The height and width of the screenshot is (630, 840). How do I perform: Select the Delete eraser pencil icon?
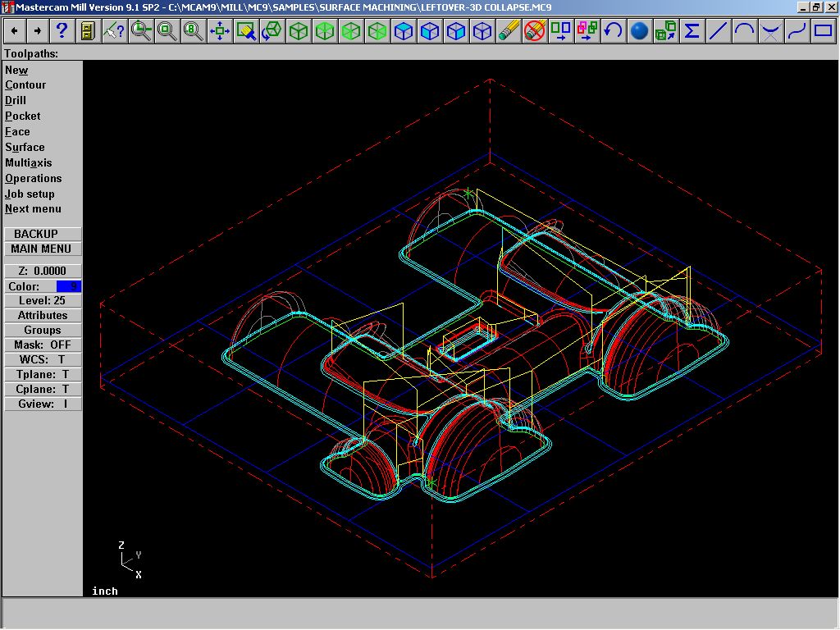click(509, 31)
